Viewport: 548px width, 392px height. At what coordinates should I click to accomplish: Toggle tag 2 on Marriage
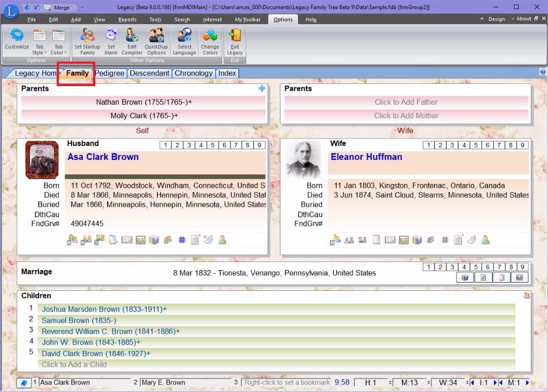click(x=440, y=267)
